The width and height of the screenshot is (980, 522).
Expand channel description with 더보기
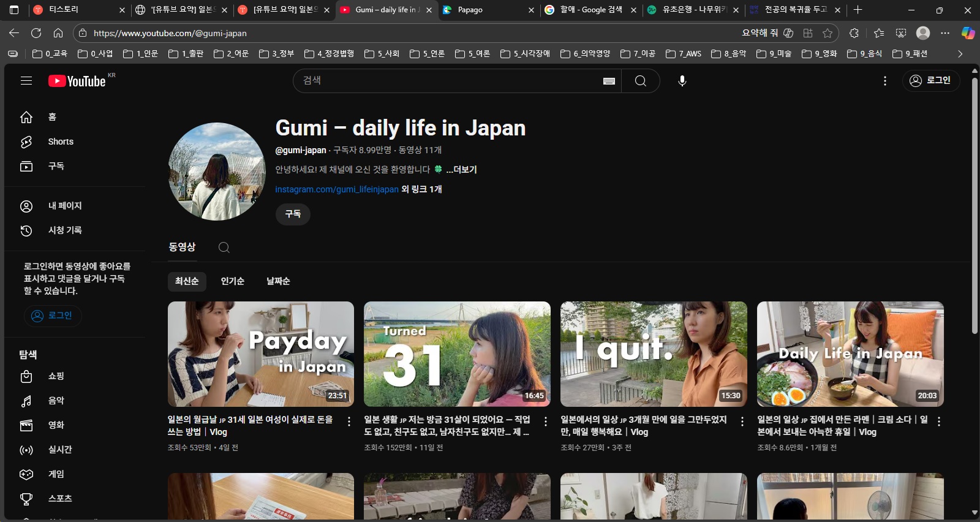pyautogui.click(x=461, y=170)
